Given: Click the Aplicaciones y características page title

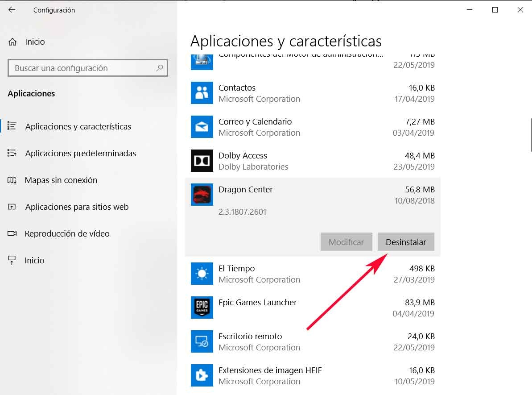Looking at the screenshot, I should tap(286, 42).
